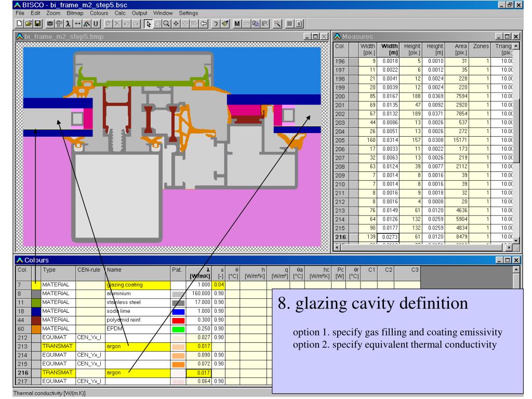Click the crosshair grid icon beside the camera
This screenshot has height=399, width=532.
point(59,24)
